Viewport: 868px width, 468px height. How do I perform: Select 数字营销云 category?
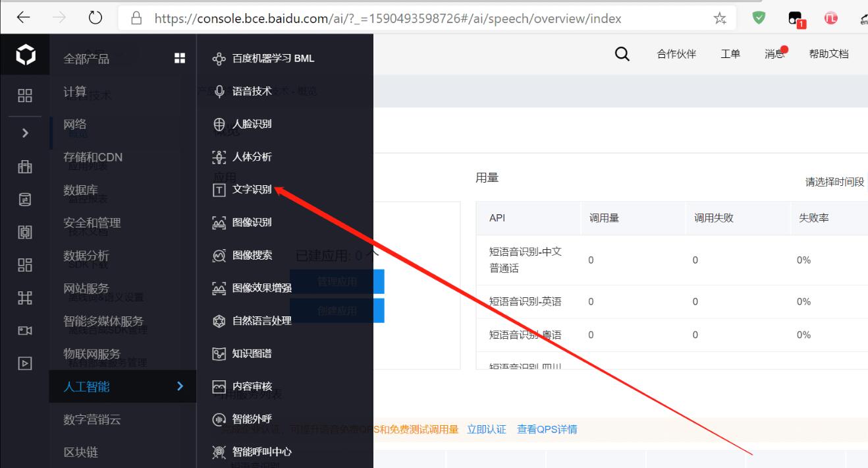pyautogui.click(x=92, y=420)
